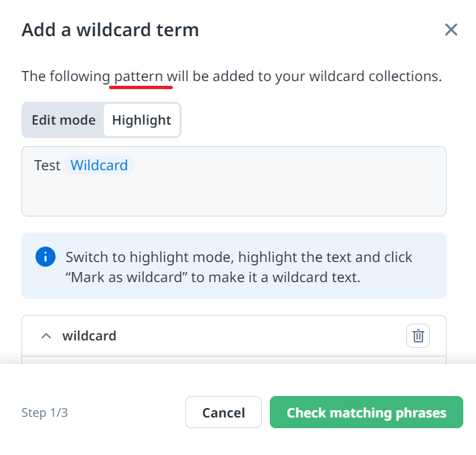Select the highlighted Wildcard chip in pattern

pos(99,166)
